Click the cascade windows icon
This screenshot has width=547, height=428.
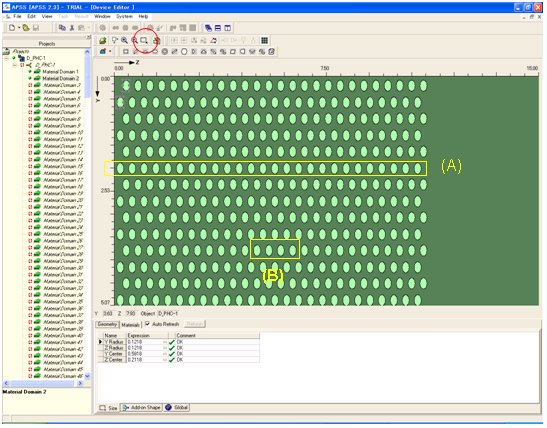pyautogui.click(x=208, y=28)
